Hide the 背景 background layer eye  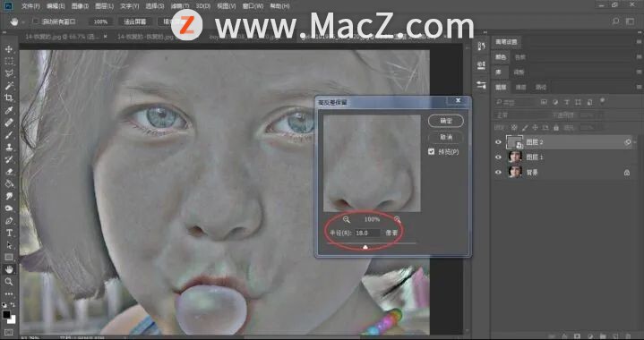click(x=498, y=173)
